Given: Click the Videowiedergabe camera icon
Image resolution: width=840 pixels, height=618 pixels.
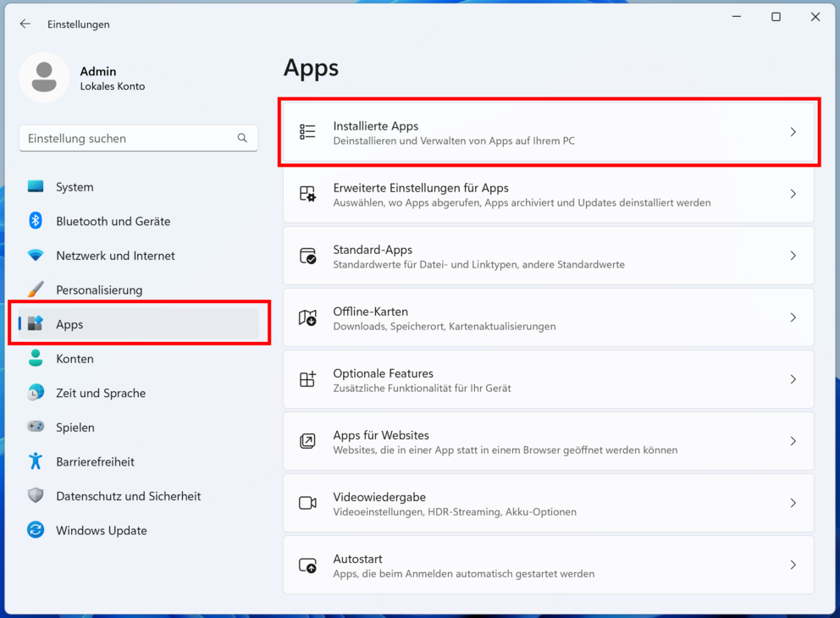Looking at the screenshot, I should 307,503.
